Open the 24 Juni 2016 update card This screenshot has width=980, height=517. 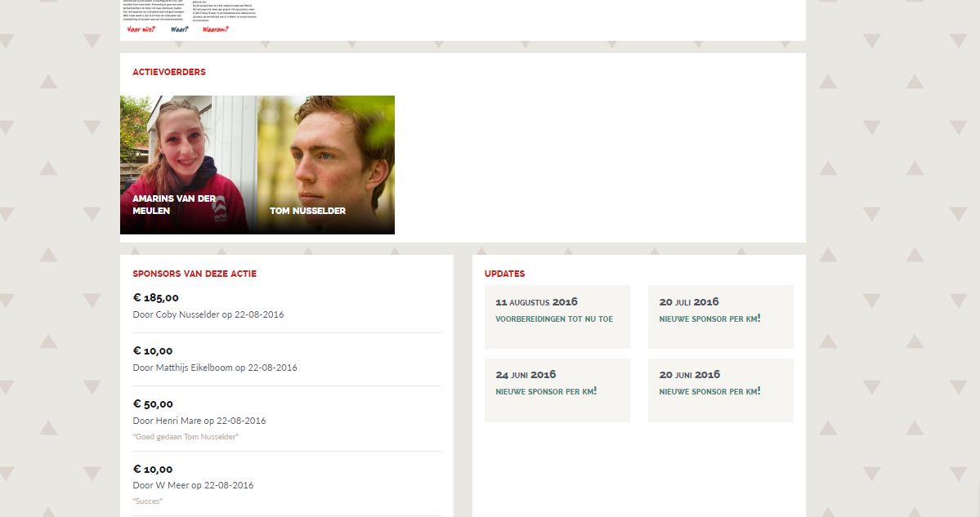pyautogui.click(x=557, y=390)
